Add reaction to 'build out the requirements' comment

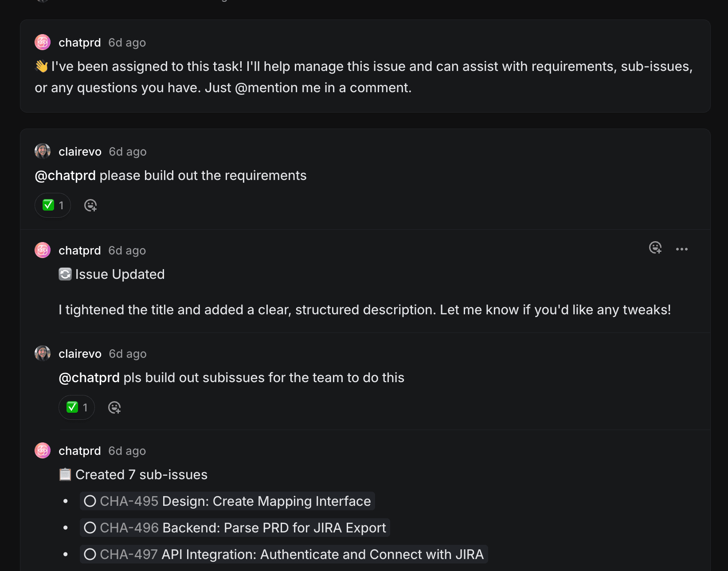click(x=90, y=205)
